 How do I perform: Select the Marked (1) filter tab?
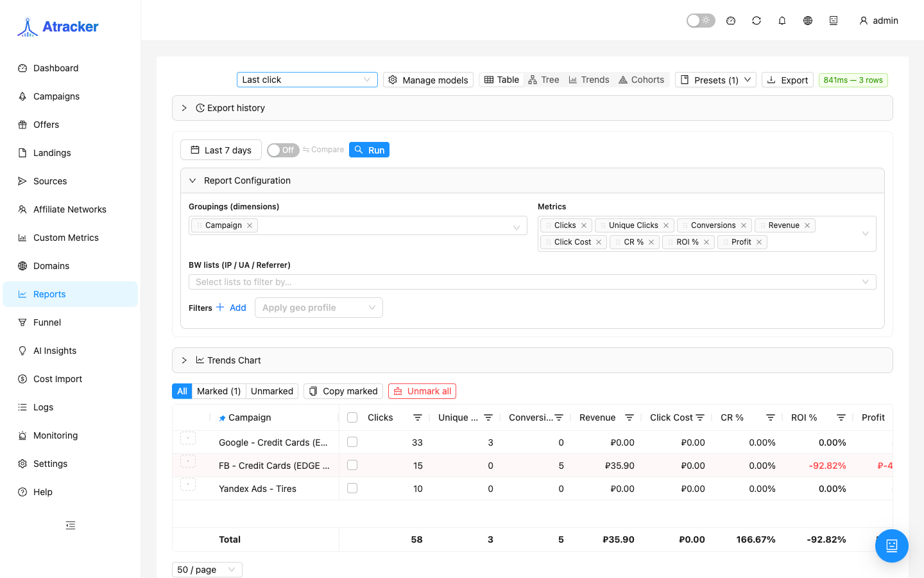click(219, 391)
